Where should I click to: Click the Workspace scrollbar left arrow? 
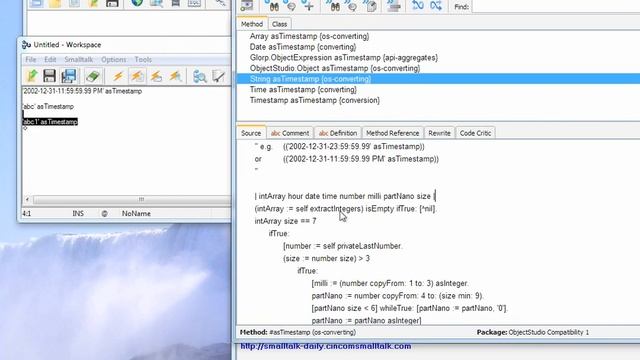pyautogui.click(x=27, y=200)
